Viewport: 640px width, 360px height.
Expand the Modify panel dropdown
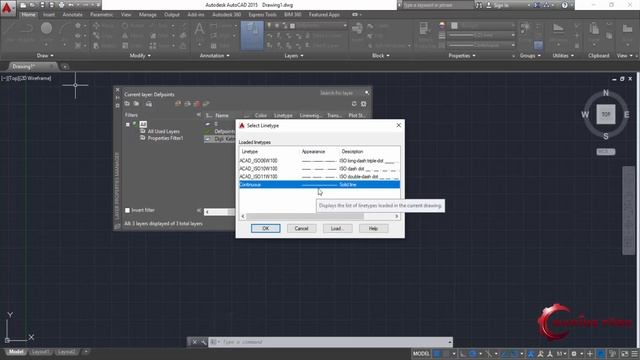coord(140,56)
